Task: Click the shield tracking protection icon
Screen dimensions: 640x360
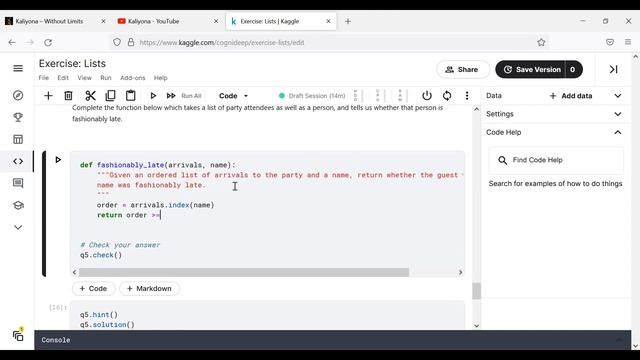Action: 117,42
